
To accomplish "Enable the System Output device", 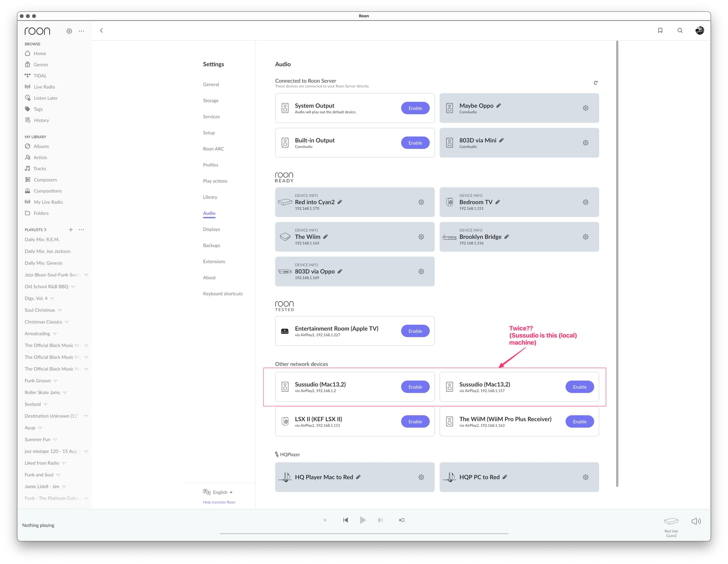I will pos(415,108).
